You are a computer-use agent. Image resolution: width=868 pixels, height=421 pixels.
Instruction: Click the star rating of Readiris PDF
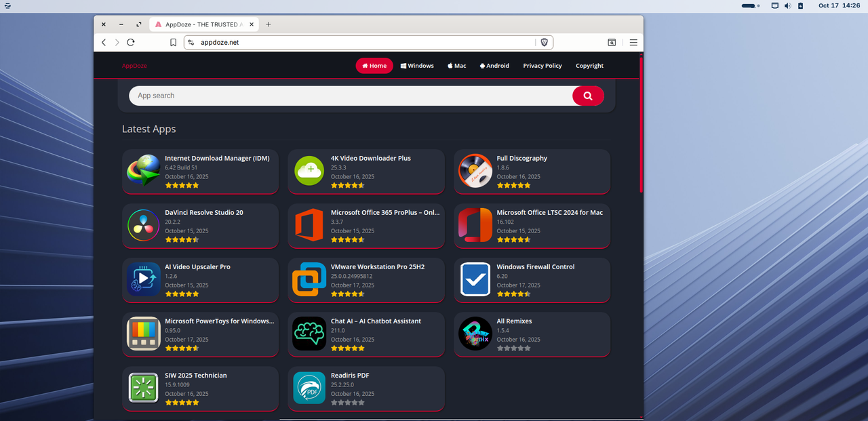348,402
